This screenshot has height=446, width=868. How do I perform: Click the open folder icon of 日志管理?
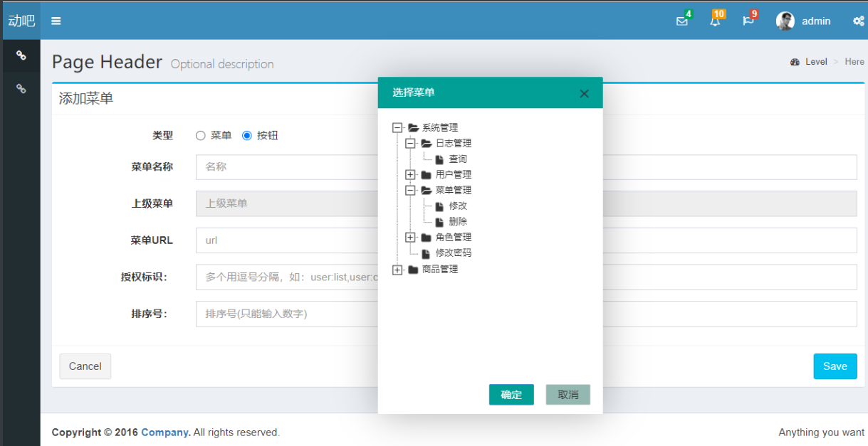427,144
